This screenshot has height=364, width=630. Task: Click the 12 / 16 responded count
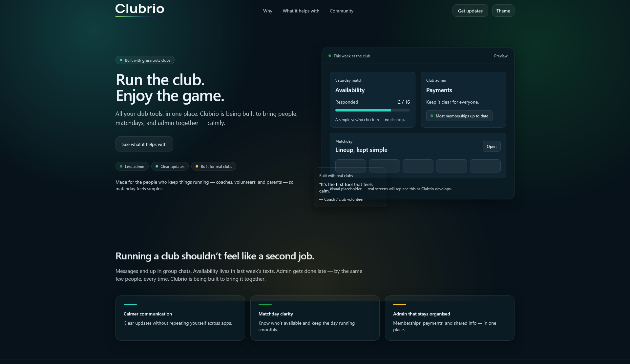pyautogui.click(x=403, y=102)
